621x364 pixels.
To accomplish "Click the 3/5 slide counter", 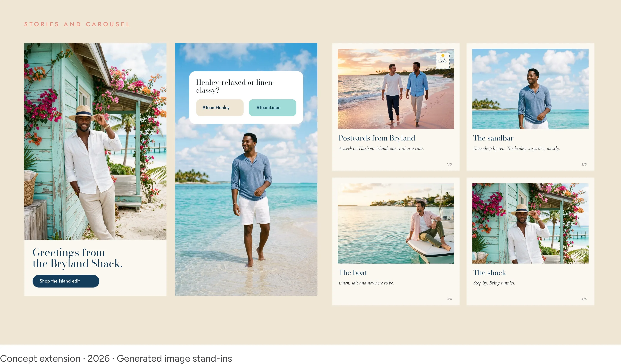I will [449, 299].
